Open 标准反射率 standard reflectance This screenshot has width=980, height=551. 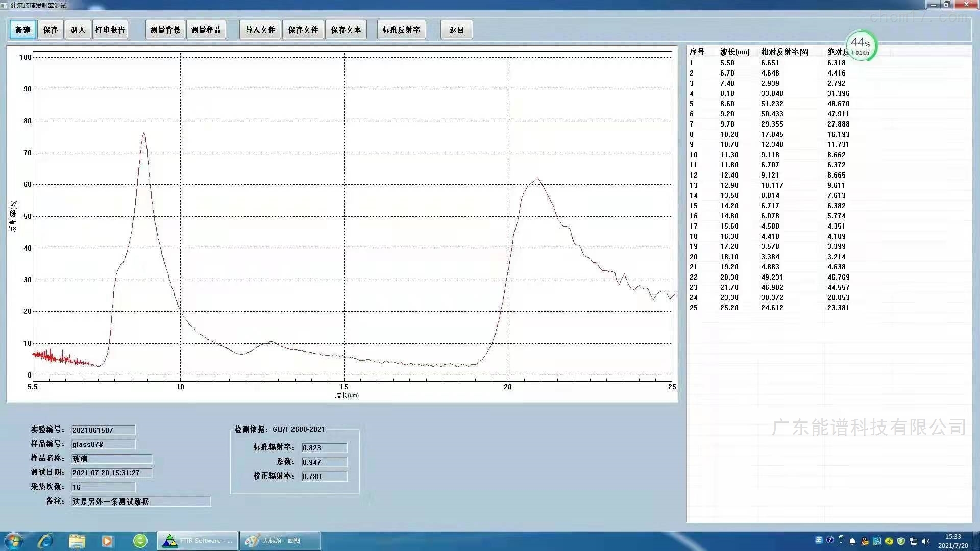pos(402,30)
